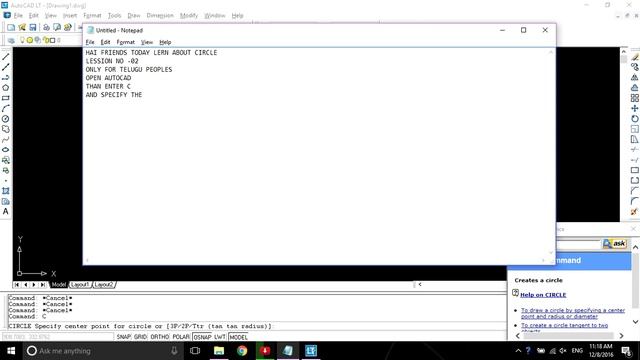Click the Mirror tool
640x360 pixels.
pyautogui.click(x=635, y=78)
